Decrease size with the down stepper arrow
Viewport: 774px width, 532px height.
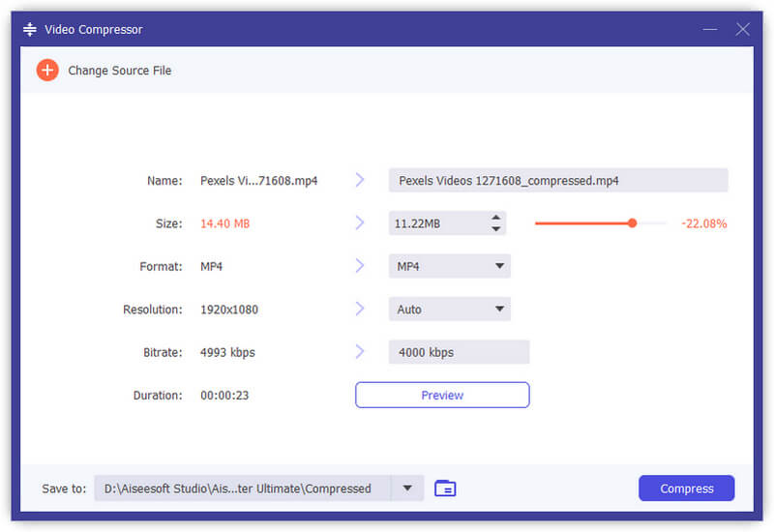coord(496,229)
